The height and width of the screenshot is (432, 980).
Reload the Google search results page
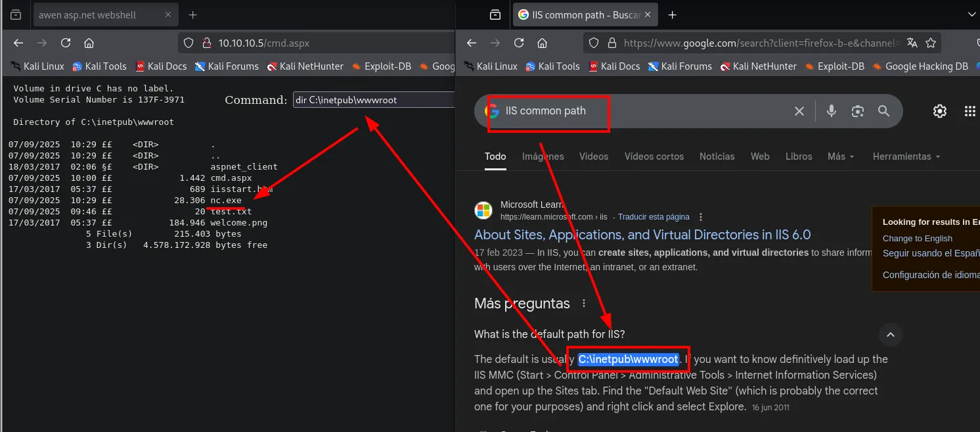pyautogui.click(x=519, y=43)
